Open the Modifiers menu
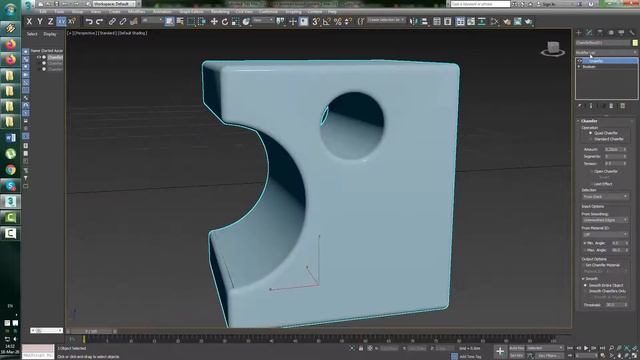This screenshot has width=640, height=360. (136, 12)
